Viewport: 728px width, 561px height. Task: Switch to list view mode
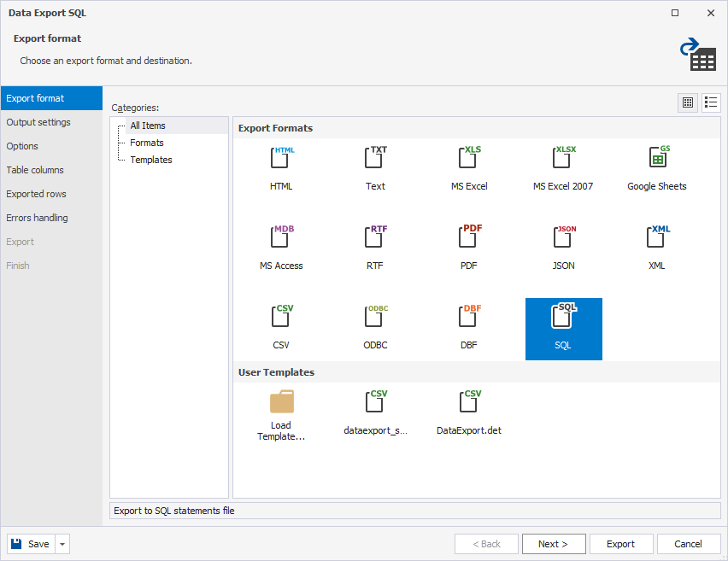click(711, 102)
